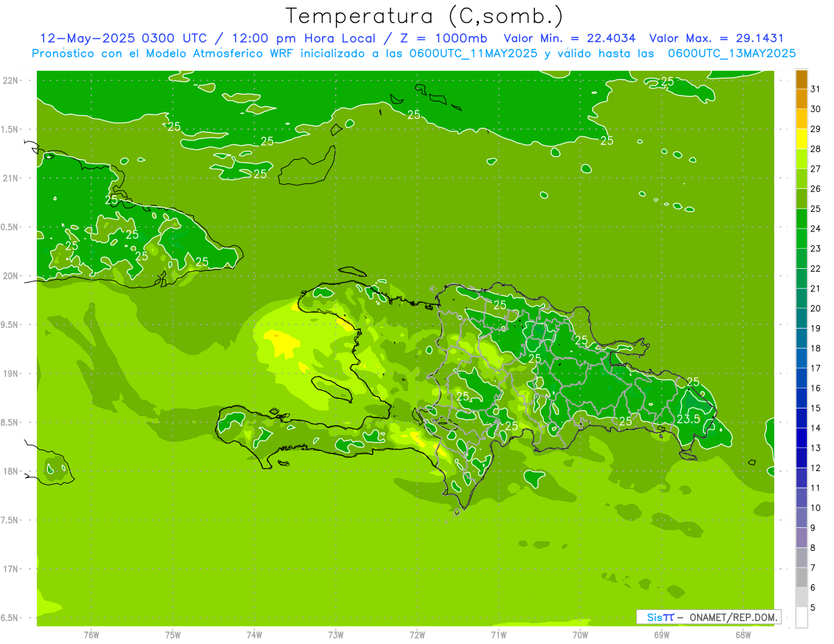Click the latitude axis label '21N'
This screenshot has width=834, height=644.
[11, 178]
